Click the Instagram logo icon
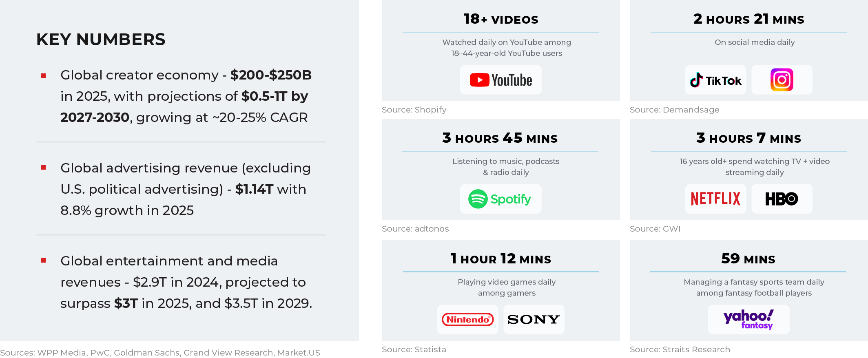Image resolution: width=868 pixels, height=358 pixels. pos(782,80)
